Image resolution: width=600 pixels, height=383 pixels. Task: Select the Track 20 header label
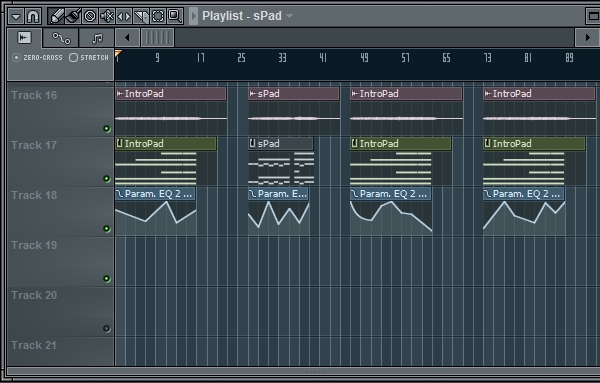coord(34,295)
